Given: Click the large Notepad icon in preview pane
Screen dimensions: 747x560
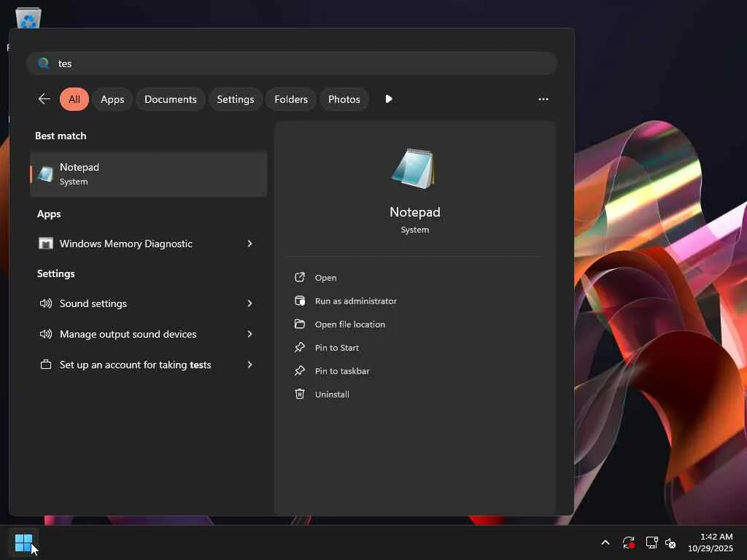Looking at the screenshot, I should pyautogui.click(x=414, y=168).
